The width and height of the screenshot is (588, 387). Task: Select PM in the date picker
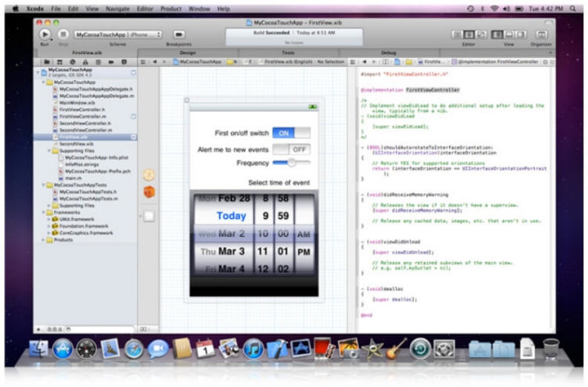click(303, 252)
